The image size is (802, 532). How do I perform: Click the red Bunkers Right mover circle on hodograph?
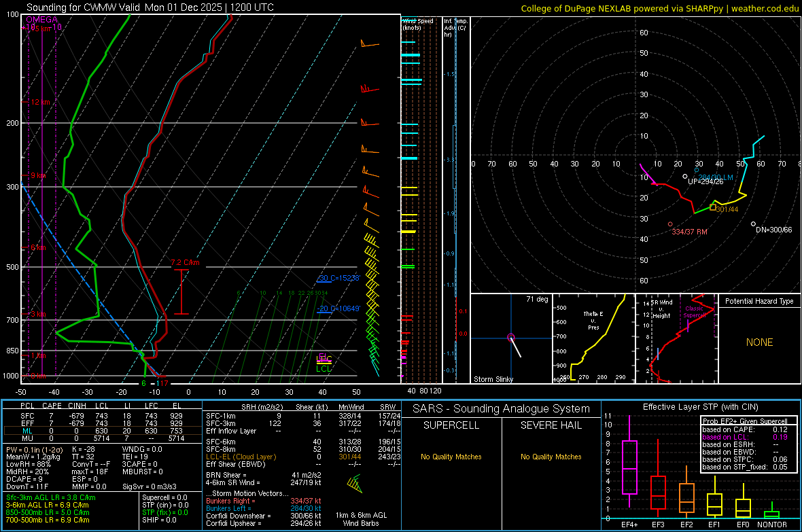pyautogui.click(x=671, y=224)
